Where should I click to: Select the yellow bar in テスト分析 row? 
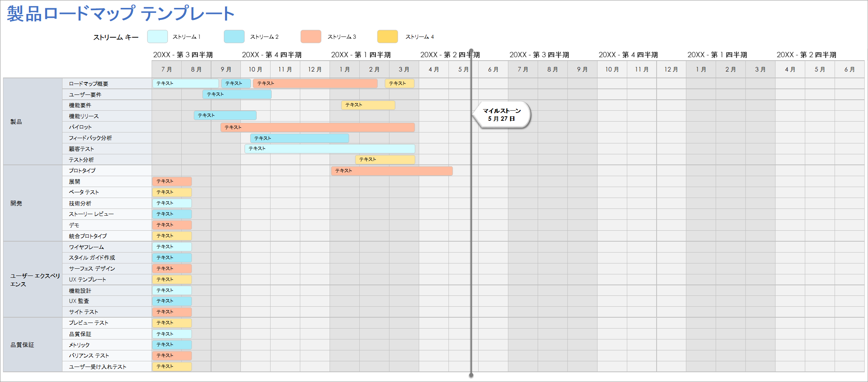[x=385, y=160]
